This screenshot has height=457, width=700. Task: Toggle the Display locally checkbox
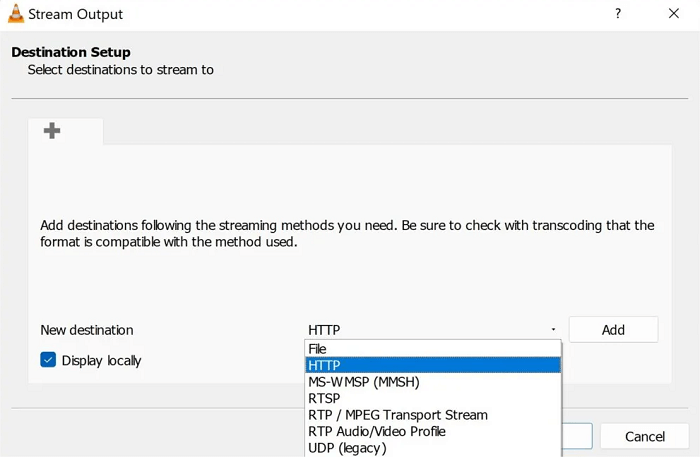click(x=48, y=360)
